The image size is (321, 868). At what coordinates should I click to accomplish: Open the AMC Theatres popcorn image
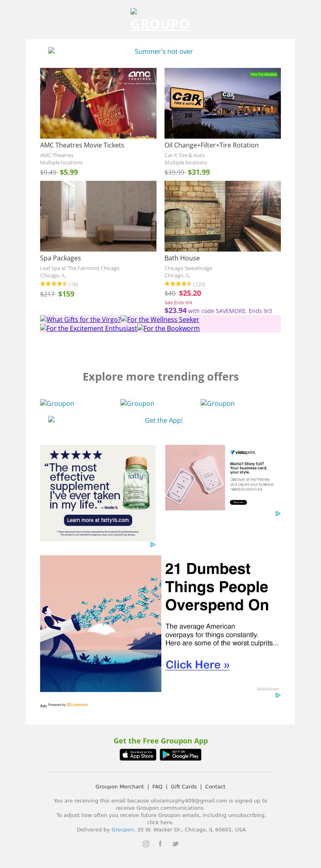(x=98, y=103)
